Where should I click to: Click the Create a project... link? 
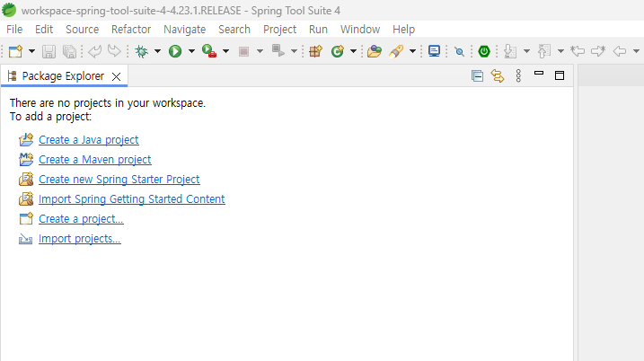pos(81,219)
